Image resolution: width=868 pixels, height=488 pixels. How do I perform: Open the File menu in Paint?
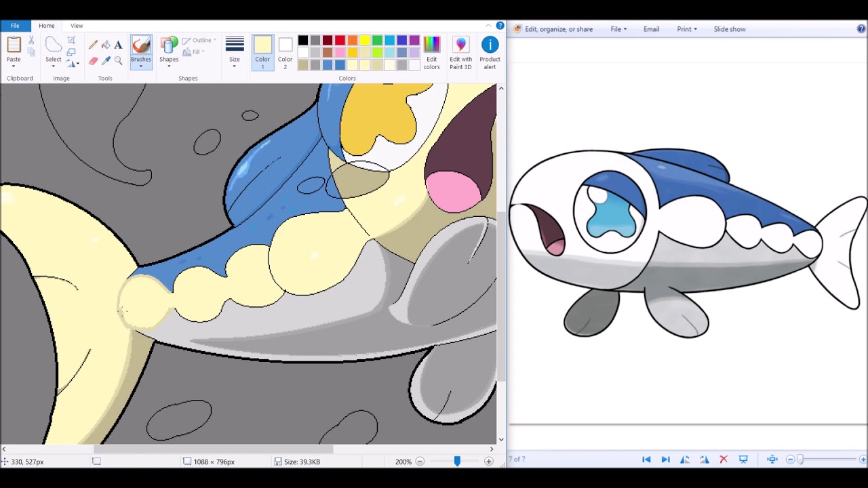[15, 26]
